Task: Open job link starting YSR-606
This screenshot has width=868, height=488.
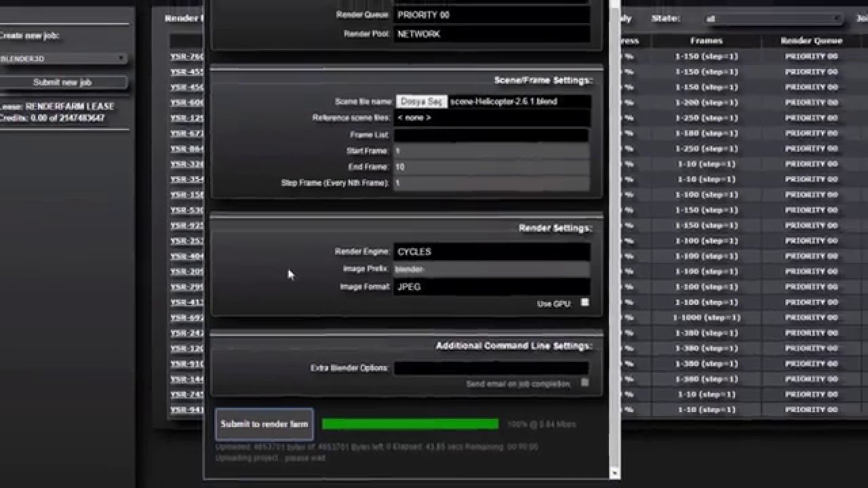Action: click(x=187, y=102)
